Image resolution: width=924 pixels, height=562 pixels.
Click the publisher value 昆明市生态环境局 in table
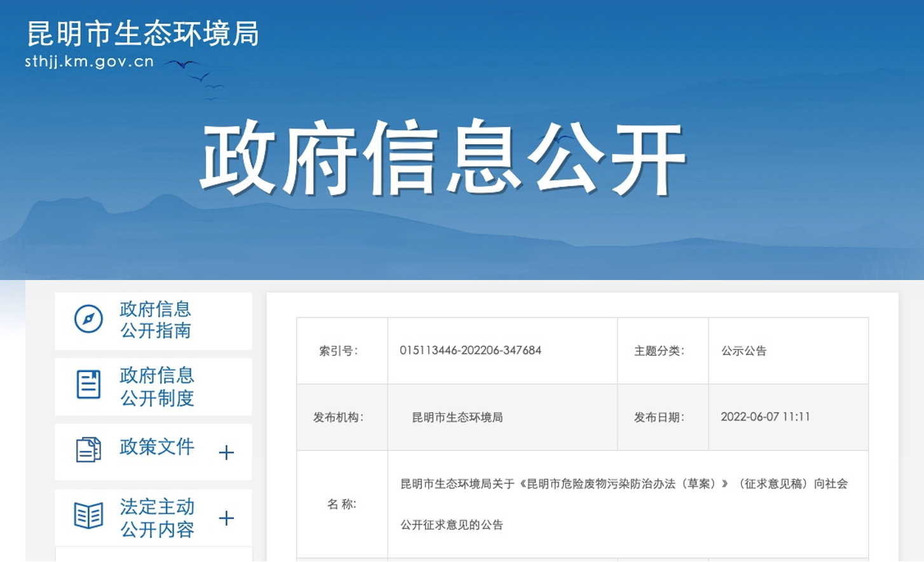(x=458, y=417)
